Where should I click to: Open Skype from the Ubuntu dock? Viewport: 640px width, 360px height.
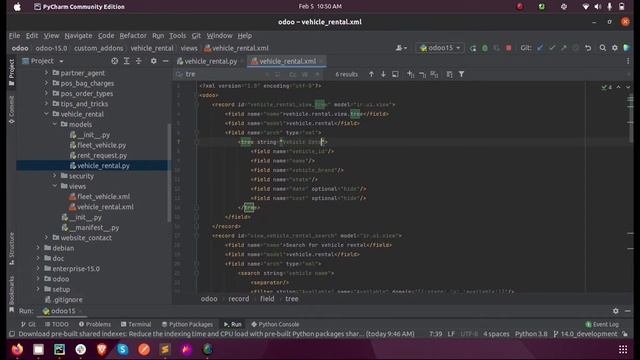pos(122,349)
